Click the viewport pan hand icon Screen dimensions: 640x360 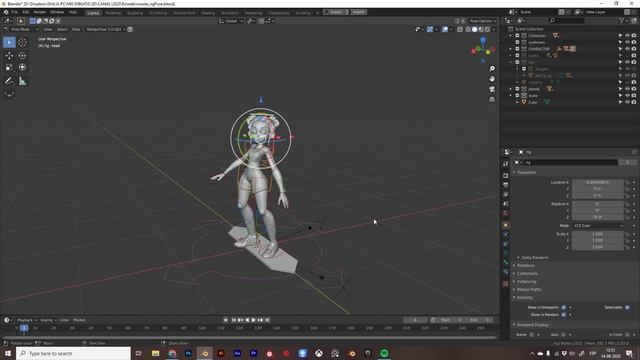coord(492,79)
